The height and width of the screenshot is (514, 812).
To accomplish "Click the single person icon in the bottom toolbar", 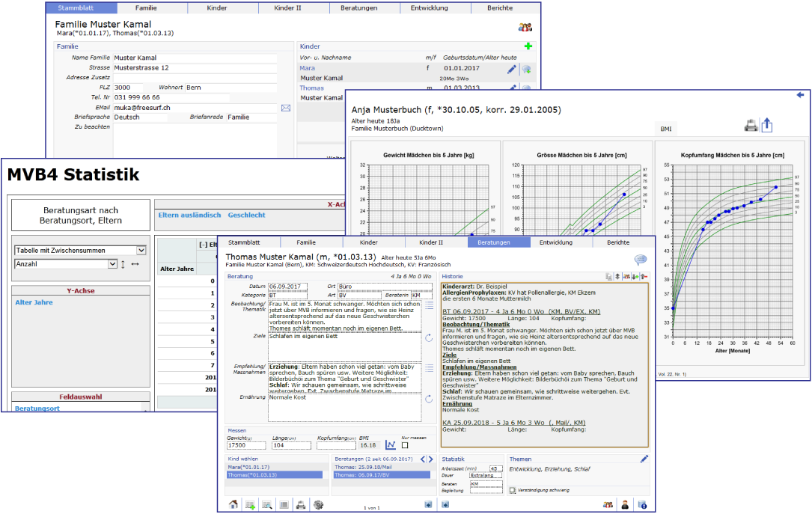I will coord(625,505).
